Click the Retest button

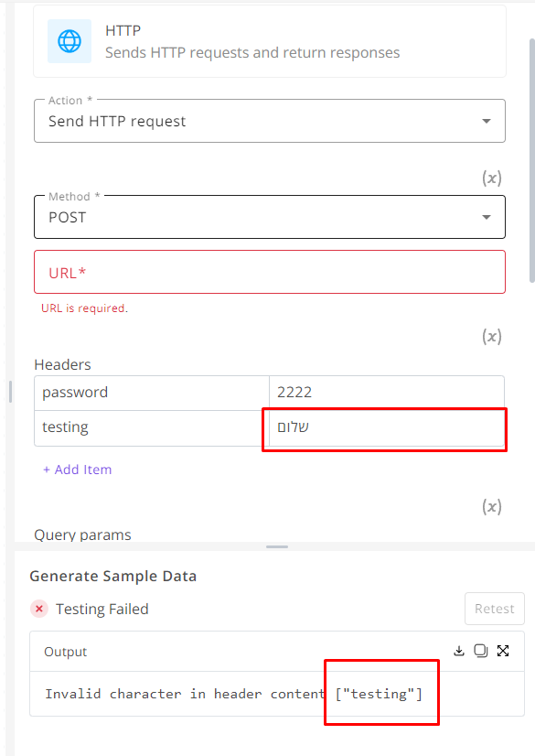pyautogui.click(x=495, y=609)
